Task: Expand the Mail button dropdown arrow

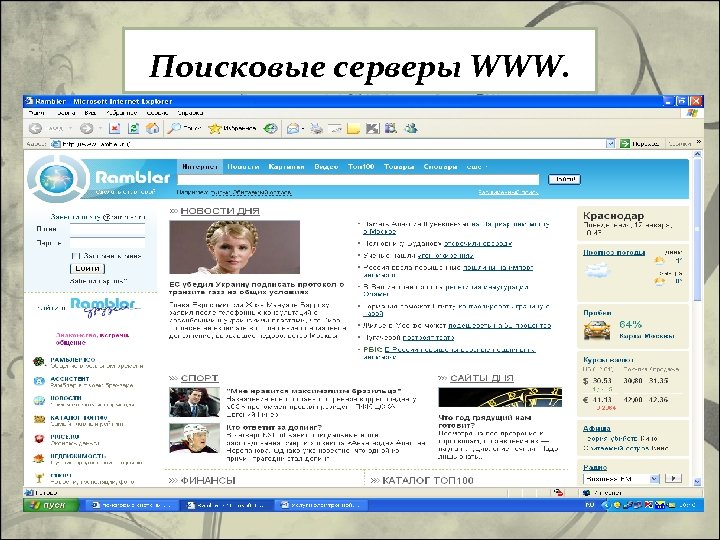Action: (x=303, y=129)
